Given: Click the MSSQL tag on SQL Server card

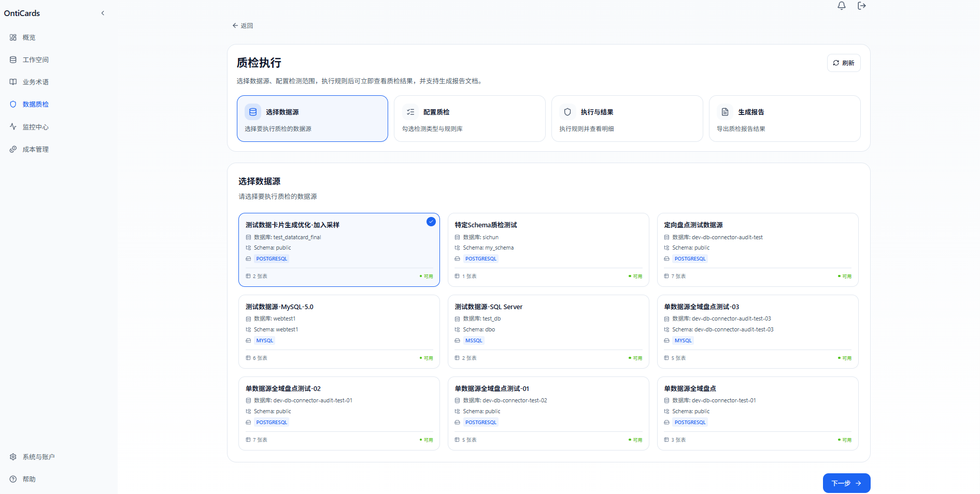Looking at the screenshot, I should (474, 341).
